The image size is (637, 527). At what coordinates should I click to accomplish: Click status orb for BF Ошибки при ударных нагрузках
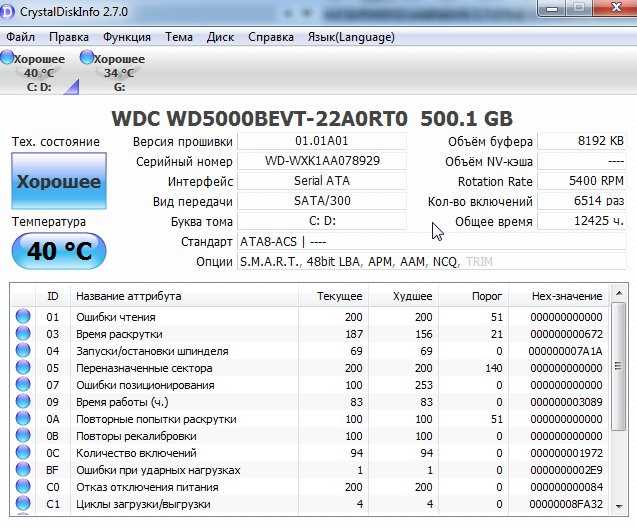click(23, 470)
